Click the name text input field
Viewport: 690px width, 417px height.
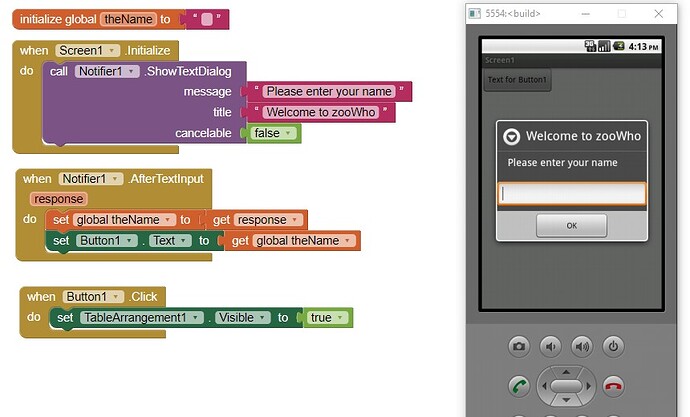click(x=572, y=194)
